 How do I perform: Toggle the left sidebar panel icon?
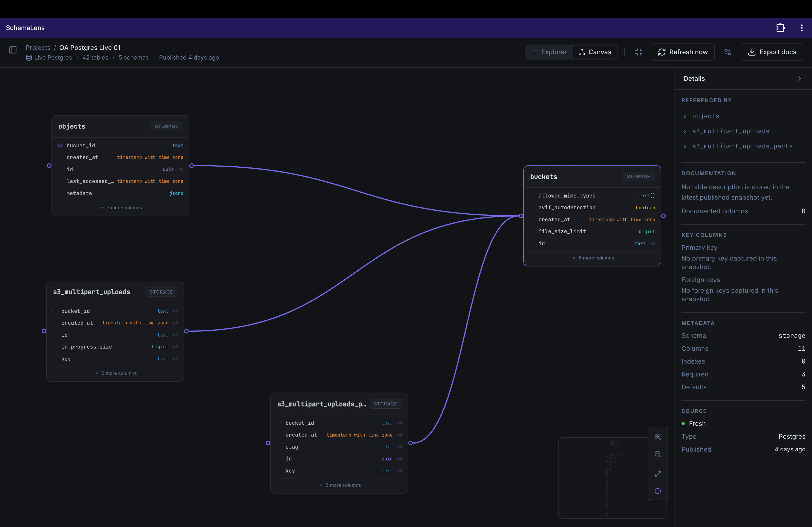(13, 50)
